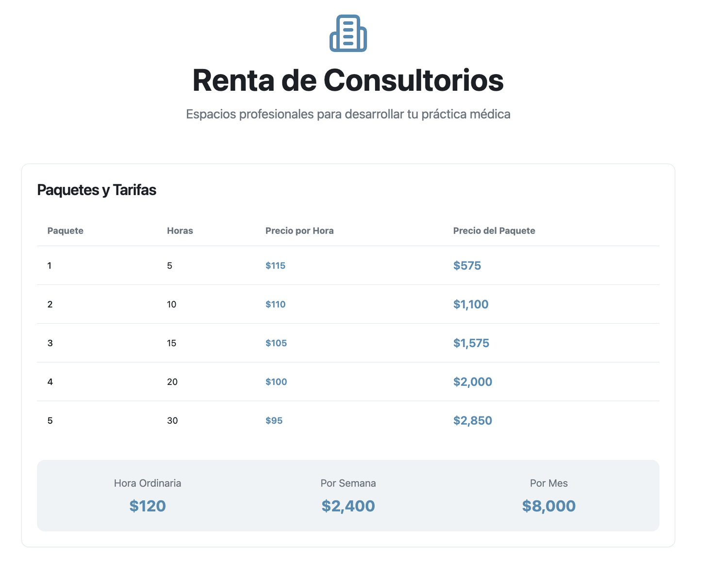The image size is (728, 580).
Task: Select the $1,575 package price
Action: tap(471, 343)
